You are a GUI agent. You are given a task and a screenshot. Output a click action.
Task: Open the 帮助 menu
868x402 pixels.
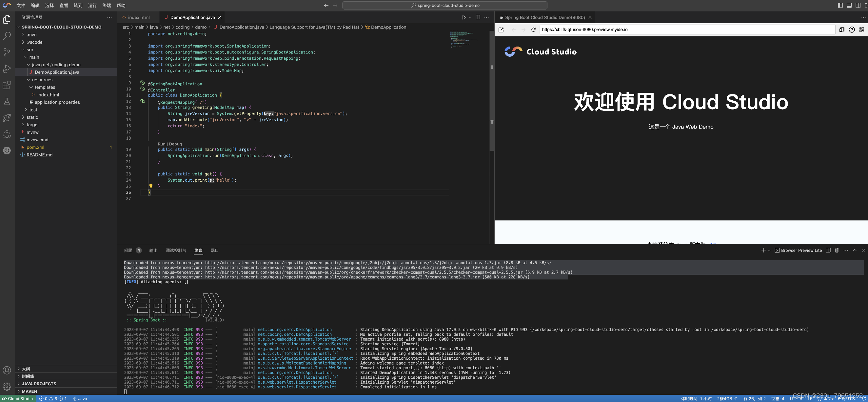(121, 5)
